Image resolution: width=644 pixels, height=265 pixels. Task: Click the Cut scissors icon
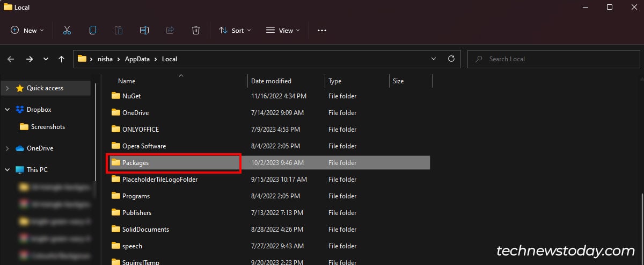click(67, 30)
